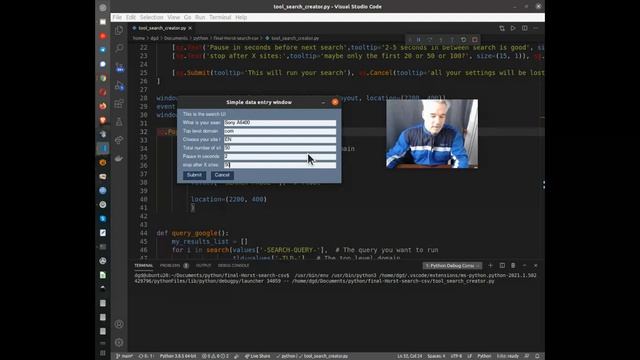Open the Edit menu
This screenshot has width=640, height=360.
[x=131, y=17]
